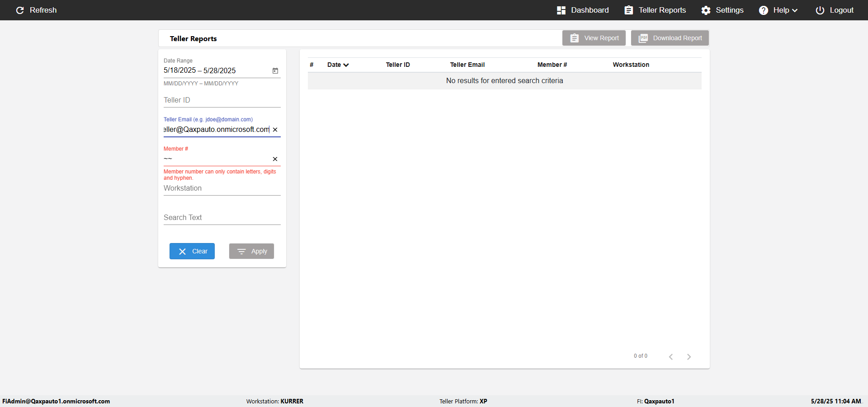Click the Logout power icon
Viewport: 868px width, 407px height.
pos(820,10)
